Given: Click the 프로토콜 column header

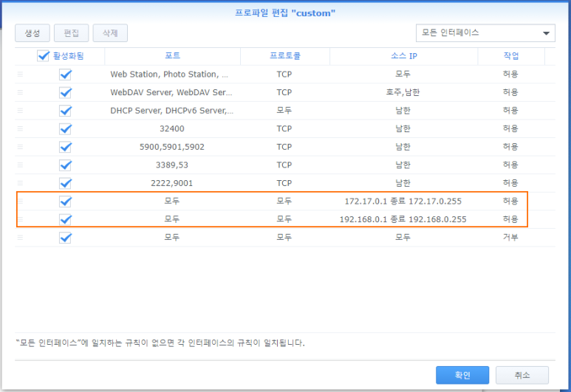Looking at the screenshot, I should tap(285, 56).
